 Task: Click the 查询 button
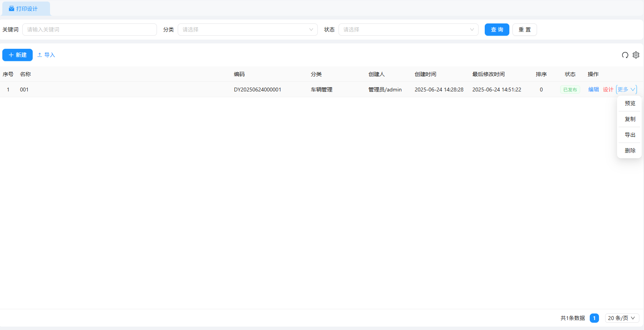coord(497,30)
